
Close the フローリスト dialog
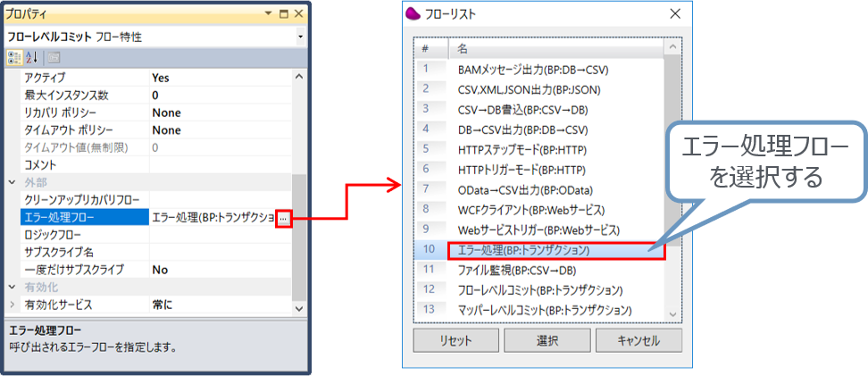(674, 13)
